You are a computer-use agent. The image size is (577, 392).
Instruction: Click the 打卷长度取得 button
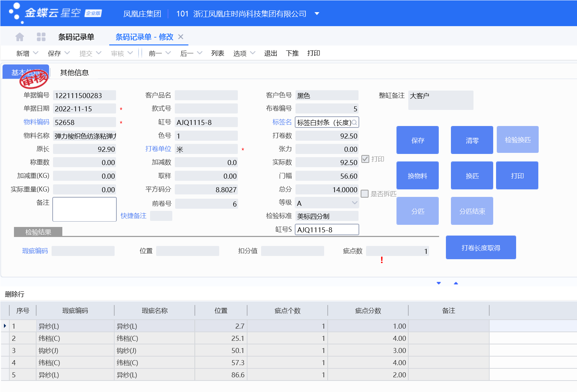pos(481,247)
